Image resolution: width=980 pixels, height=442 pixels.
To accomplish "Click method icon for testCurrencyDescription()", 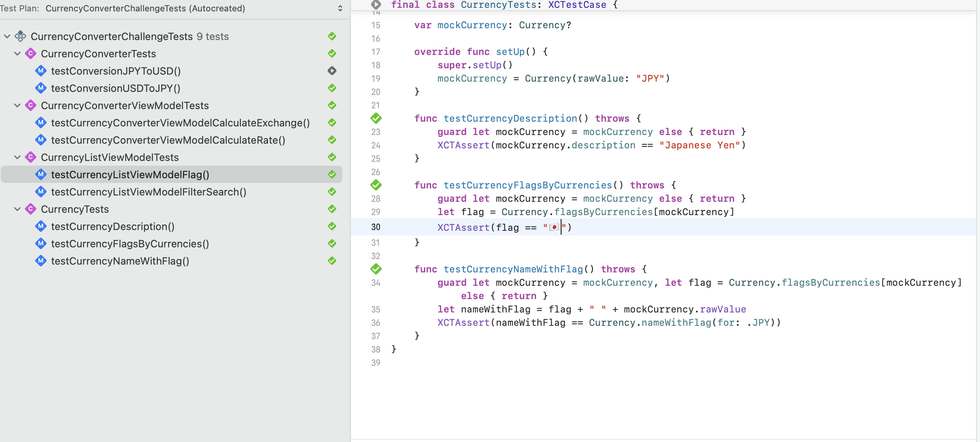I will 41,226.
